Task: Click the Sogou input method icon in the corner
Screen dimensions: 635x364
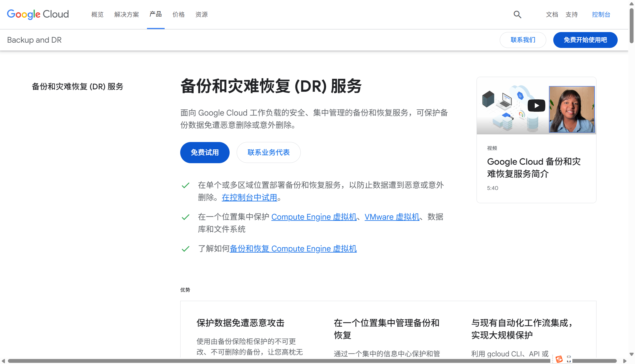Action: [x=560, y=359]
